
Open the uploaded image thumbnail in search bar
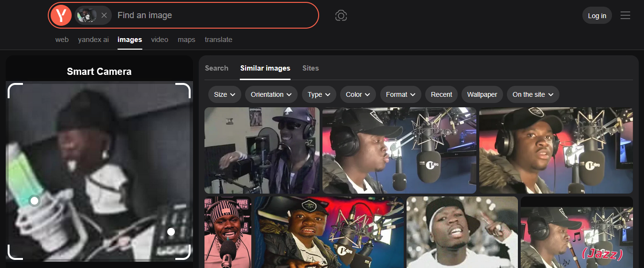coord(86,15)
